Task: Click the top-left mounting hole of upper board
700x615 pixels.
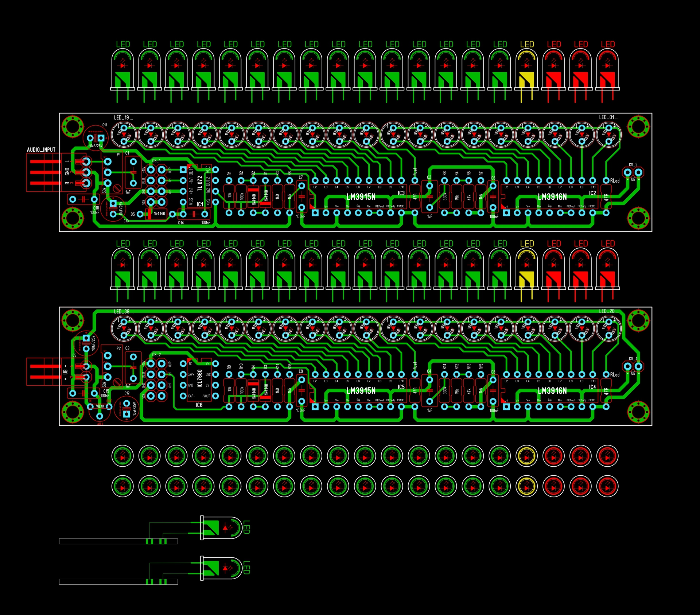Action: [73, 126]
